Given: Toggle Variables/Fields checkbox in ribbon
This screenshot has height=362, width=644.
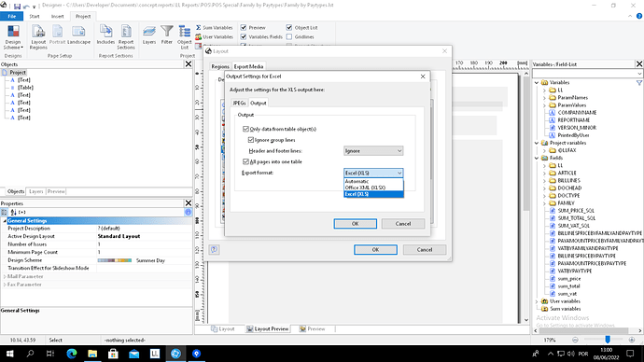Looking at the screenshot, I should [244, 37].
